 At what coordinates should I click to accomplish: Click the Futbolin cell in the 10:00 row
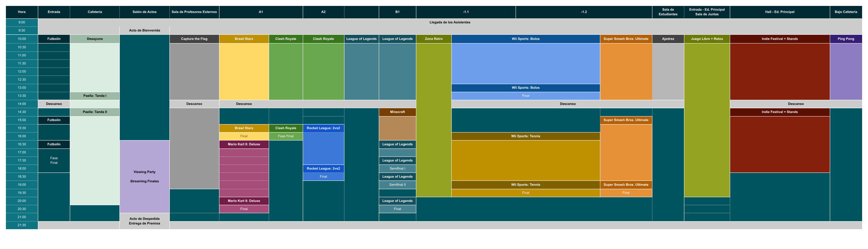54,39
